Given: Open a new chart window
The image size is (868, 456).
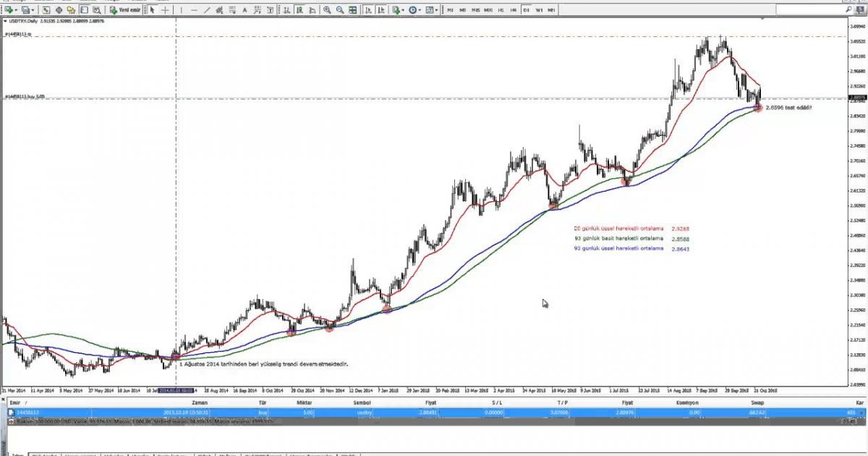Looking at the screenshot, I should [8, 10].
